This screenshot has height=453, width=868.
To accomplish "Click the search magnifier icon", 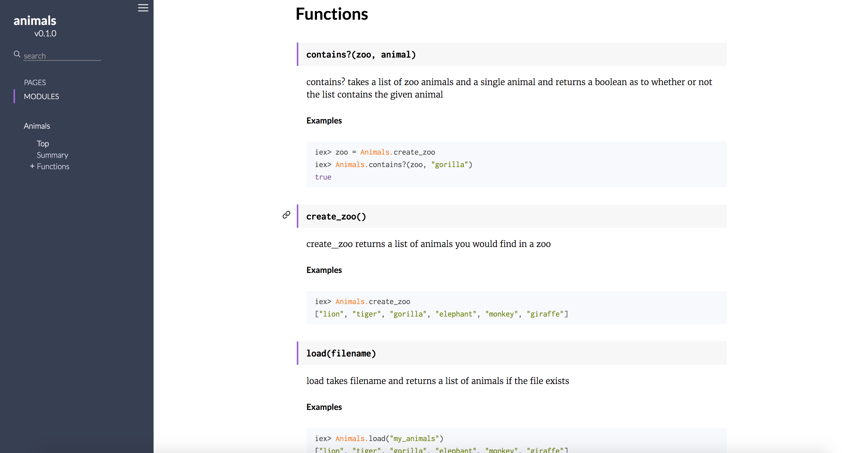I will [x=17, y=54].
